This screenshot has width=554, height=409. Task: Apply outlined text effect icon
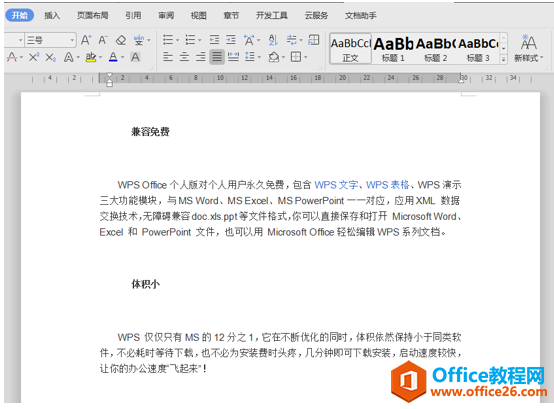pyautogui.click(x=69, y=57)
